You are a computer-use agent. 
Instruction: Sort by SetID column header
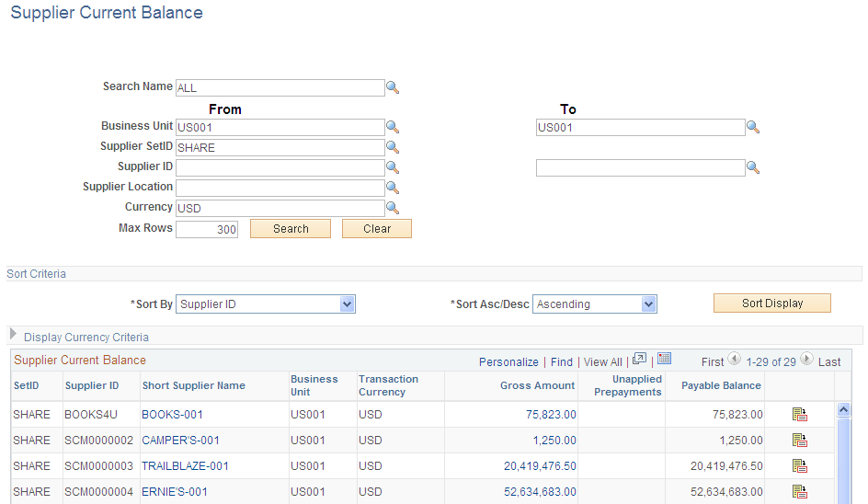coord(26,385)
